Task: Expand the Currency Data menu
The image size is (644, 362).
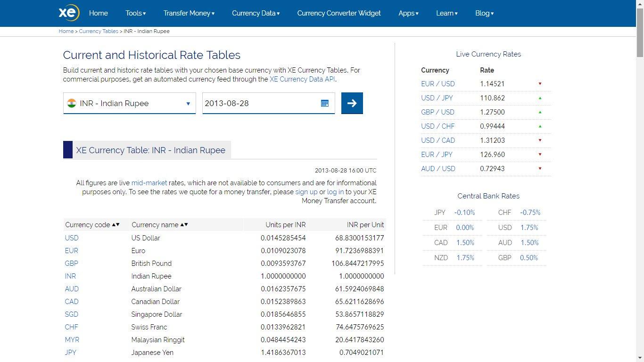Action: pos(256,13)
